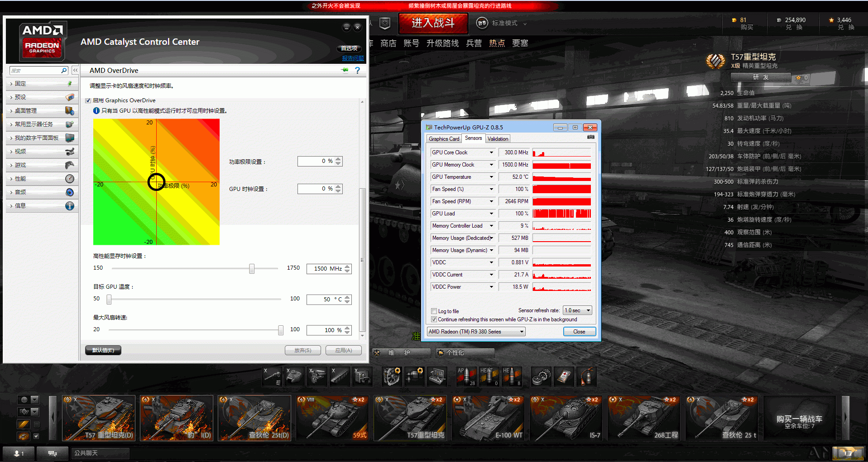Open the 商店 menu in game
This screenshot has width=868, height=462.
coord(388,43)
